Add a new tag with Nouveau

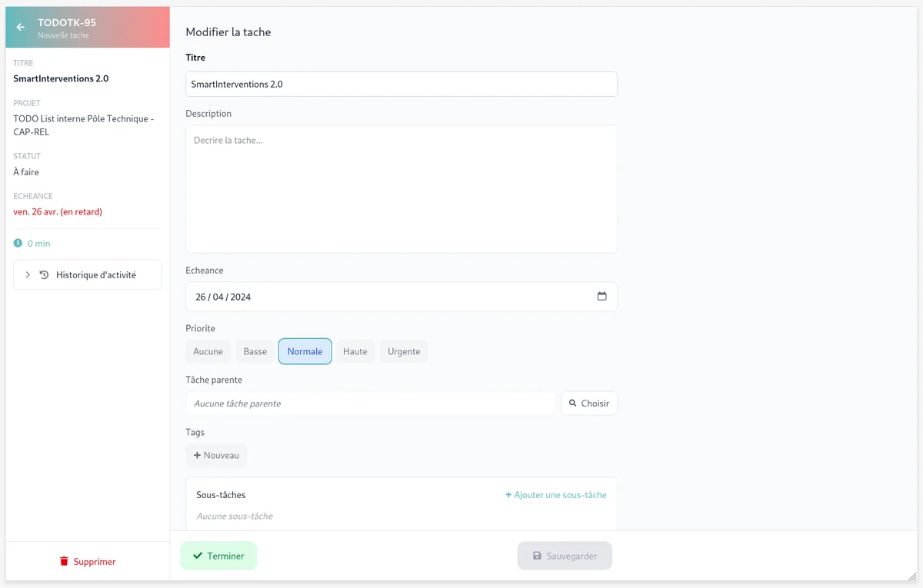pos(216,455)
